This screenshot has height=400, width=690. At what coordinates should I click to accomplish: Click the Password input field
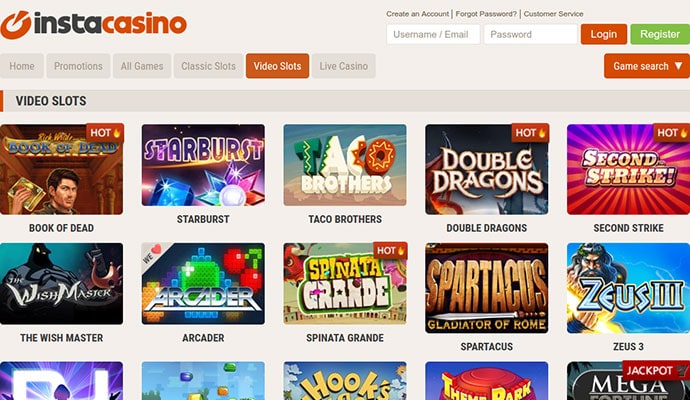[x=531, y=34]
